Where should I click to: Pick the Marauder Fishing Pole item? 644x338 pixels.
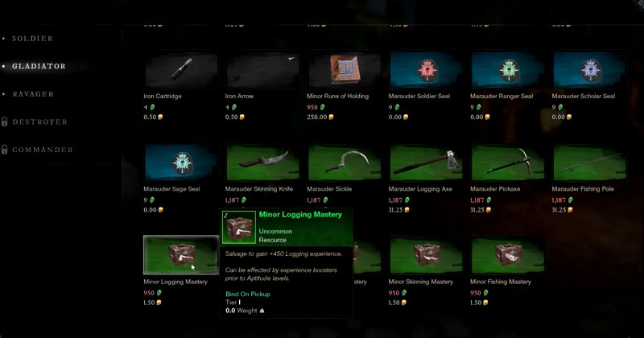[589, 163]
